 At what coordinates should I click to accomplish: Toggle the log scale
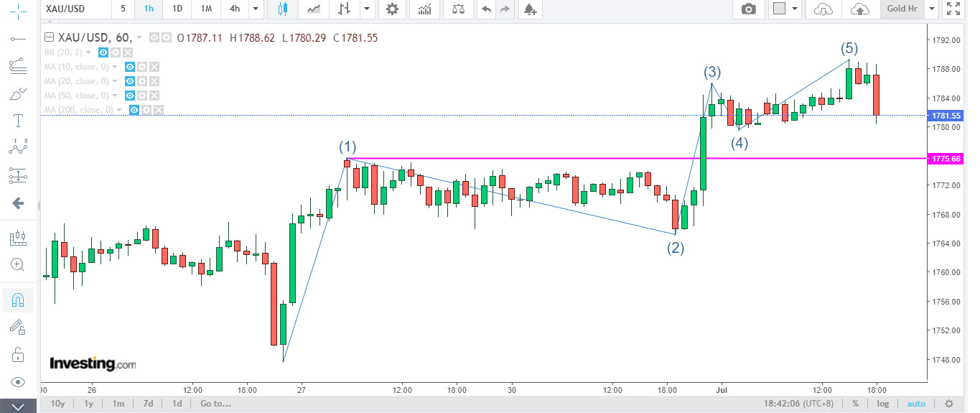(x=882, y=404)
